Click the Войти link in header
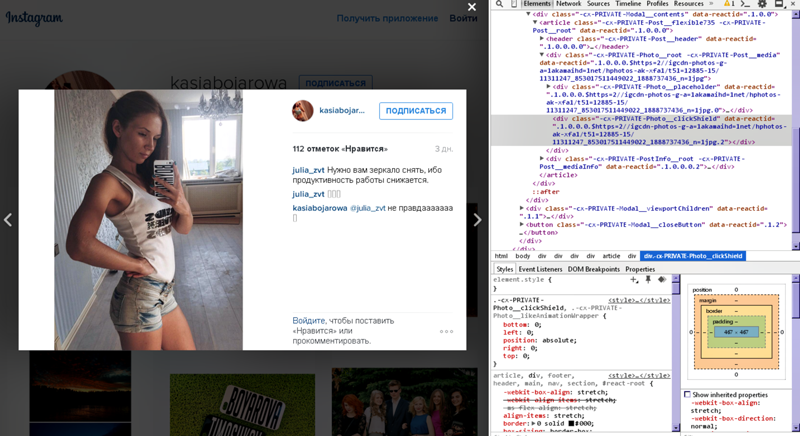 click(x=463, y=18)
